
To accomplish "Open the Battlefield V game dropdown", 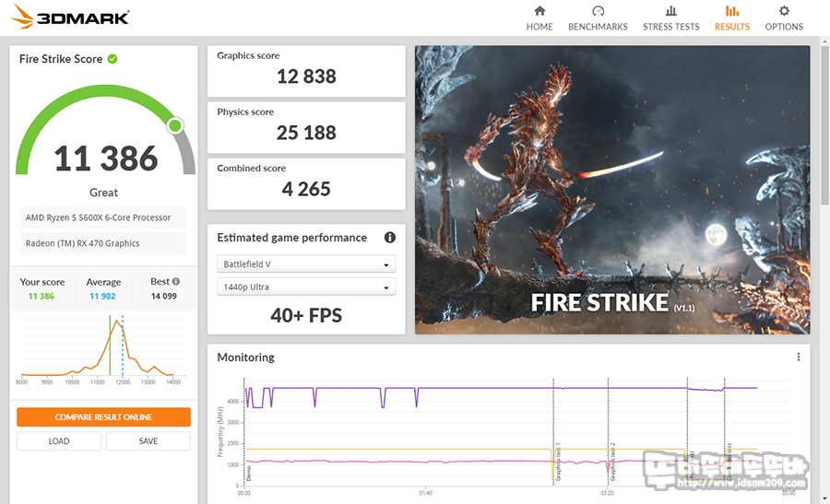I will coord(306,264).
